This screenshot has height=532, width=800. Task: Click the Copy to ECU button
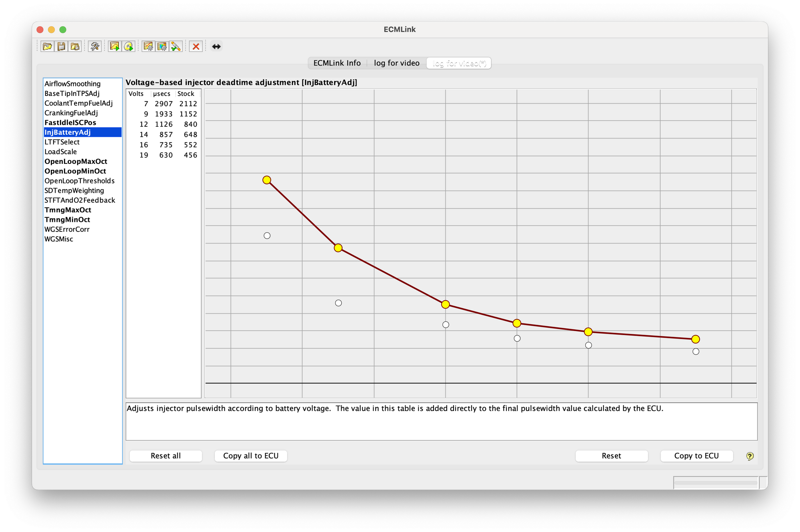pyautogui.click(x=696, y=456)
